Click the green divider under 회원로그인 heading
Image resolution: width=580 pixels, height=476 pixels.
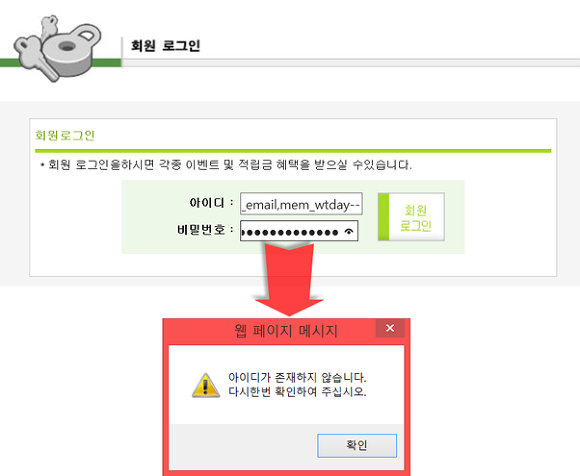[293, 151]
